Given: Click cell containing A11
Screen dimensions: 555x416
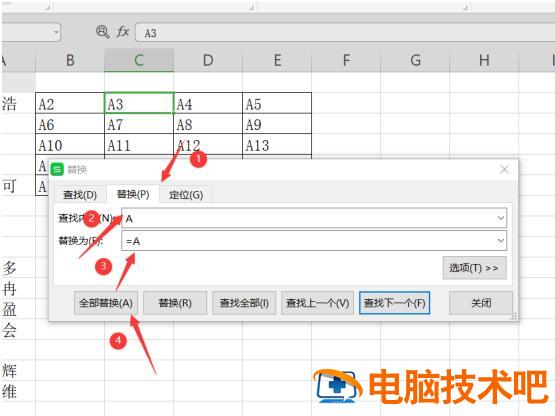Looking at the screenshot, I should 139,144.
